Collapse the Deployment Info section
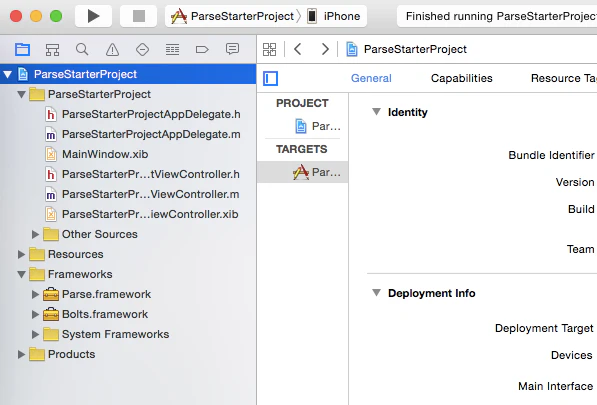 click(x=376, y=293)
